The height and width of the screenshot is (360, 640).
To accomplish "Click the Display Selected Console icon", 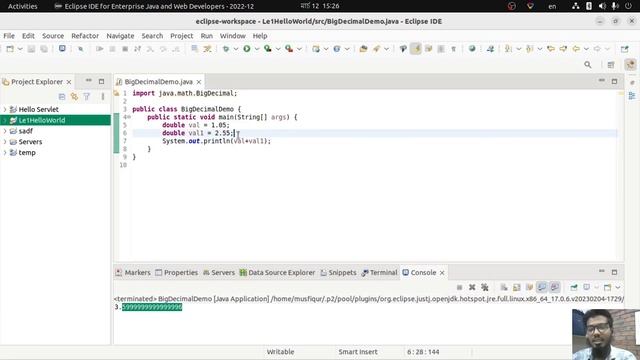I will pos(587,287).
